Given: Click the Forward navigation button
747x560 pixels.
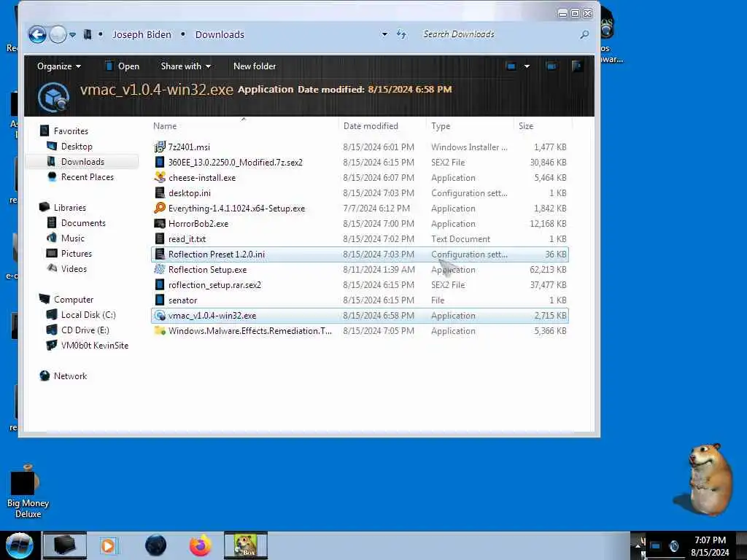Looking at the screenshot, I should pos(58,34).
